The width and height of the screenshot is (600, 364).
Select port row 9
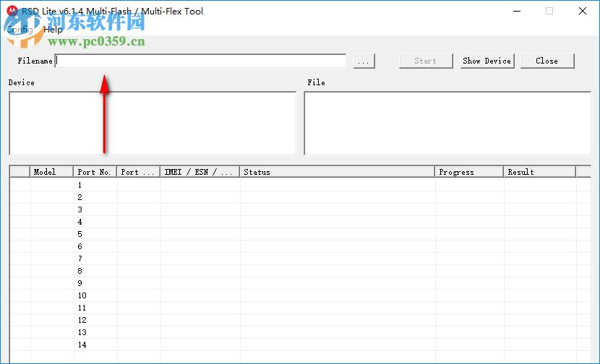pos(300,283)
